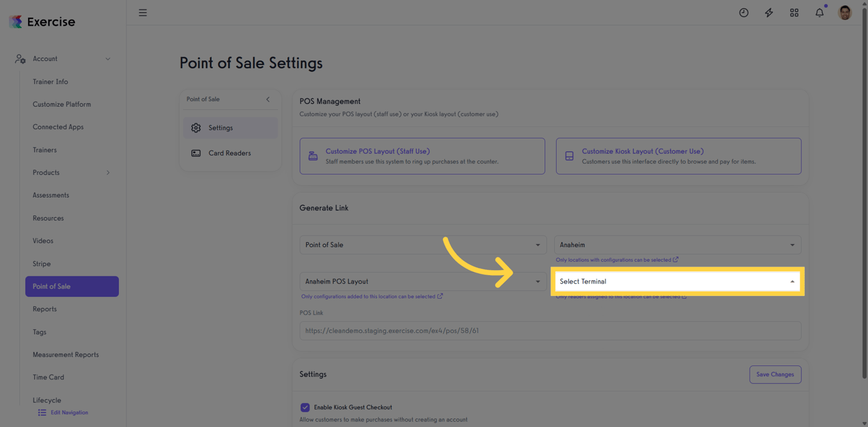Click the hamburger menu icon

(143, 13)
